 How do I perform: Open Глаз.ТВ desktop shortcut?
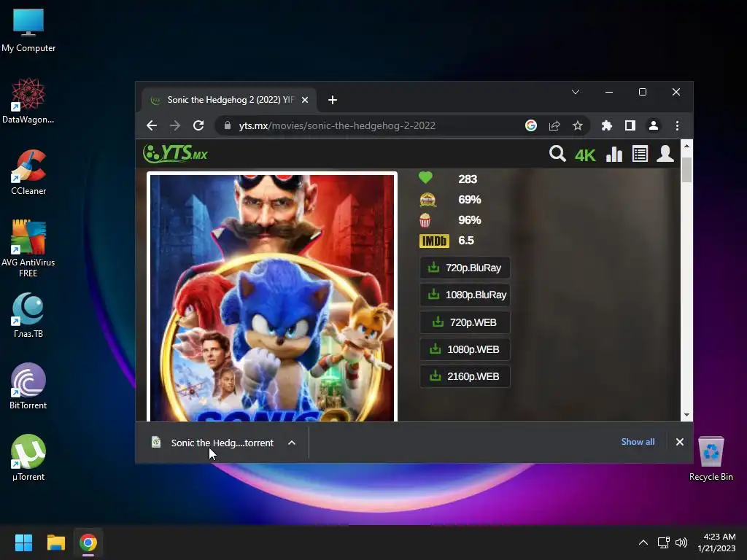pyautogui.click(x=28, y=315)
